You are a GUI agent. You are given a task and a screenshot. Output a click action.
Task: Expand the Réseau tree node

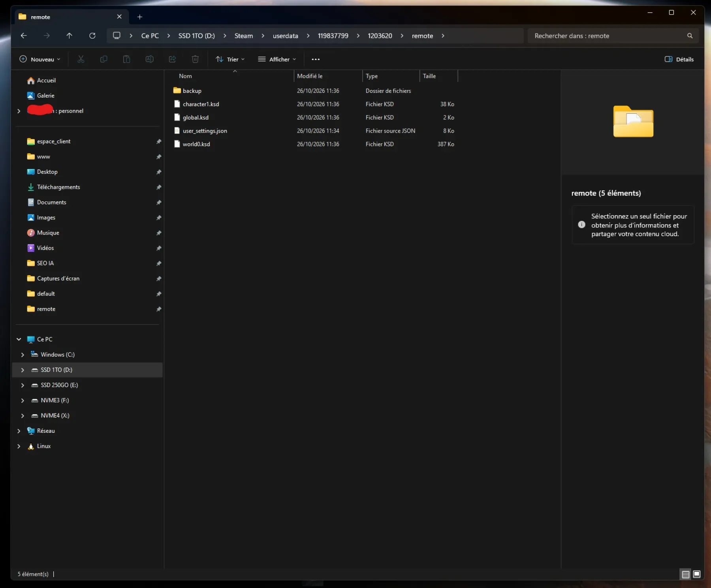(x=19, y=431)
